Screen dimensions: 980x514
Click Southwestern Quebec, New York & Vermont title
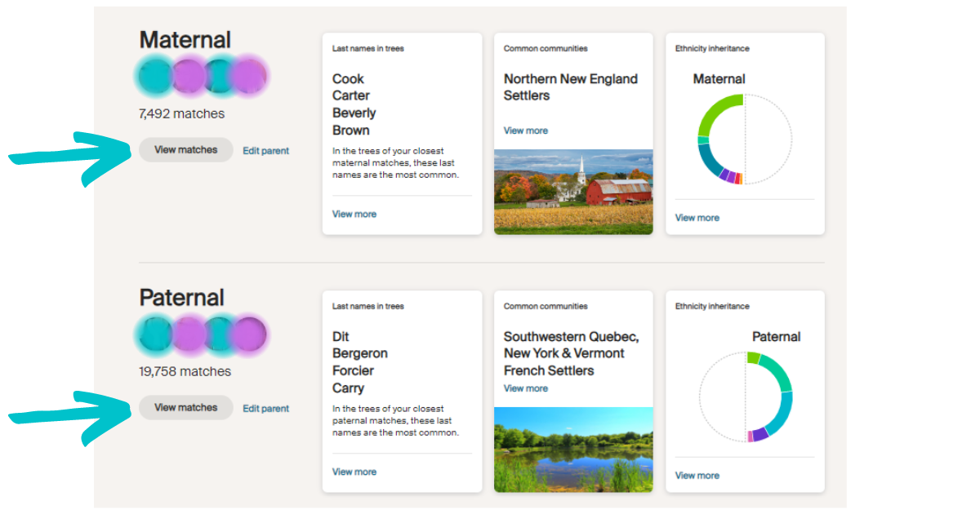pos(572,353)
